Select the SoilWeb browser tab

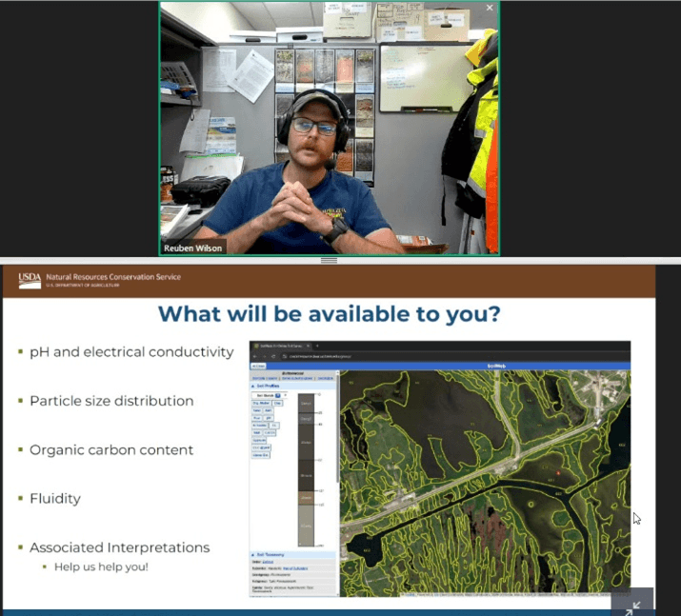tap(278, 346)
